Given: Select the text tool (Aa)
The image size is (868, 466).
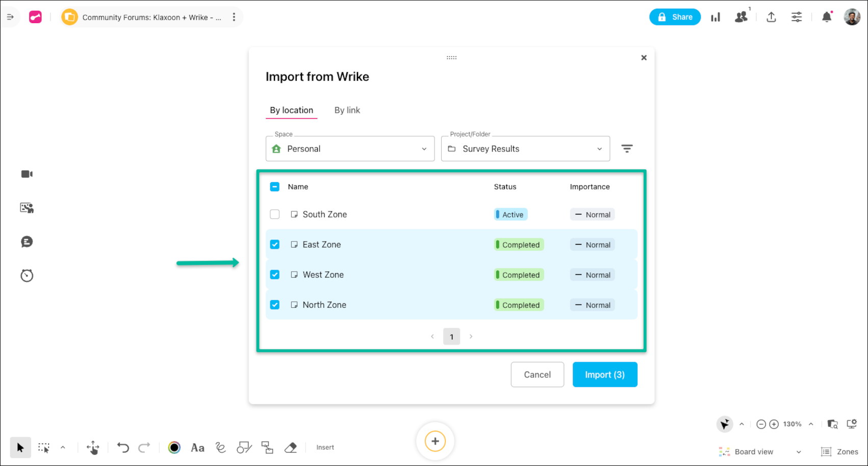Looking at the screenshot, I should (x=197, y=447).
